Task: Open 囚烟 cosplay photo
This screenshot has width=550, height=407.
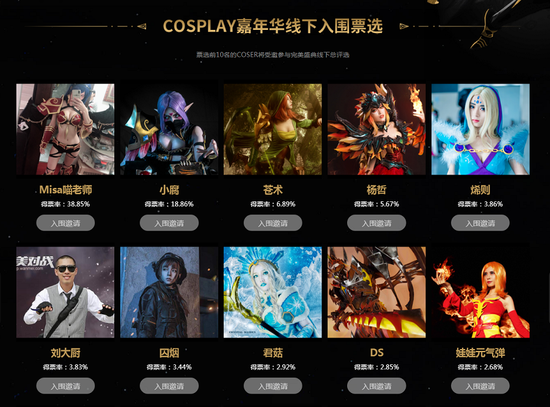Action: pos(169,292)
